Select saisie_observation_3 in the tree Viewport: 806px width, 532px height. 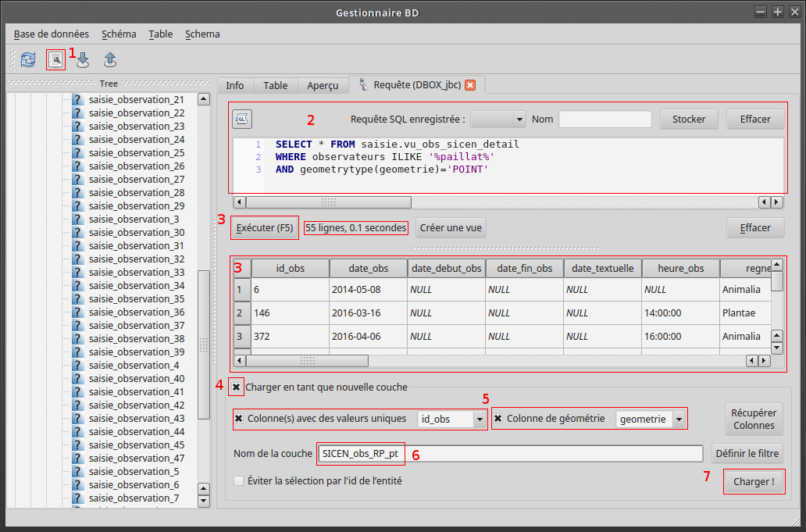pos(134,219)
